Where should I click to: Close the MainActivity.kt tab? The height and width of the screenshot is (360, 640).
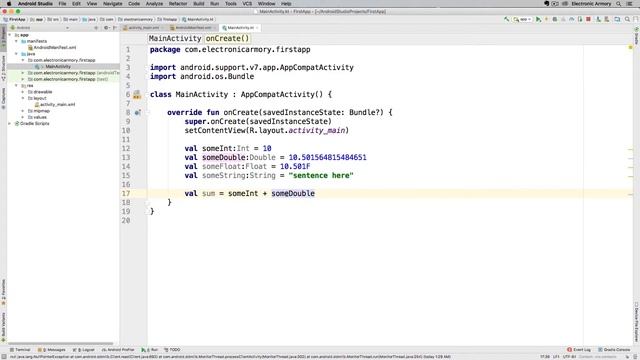(x=257, y=28)
